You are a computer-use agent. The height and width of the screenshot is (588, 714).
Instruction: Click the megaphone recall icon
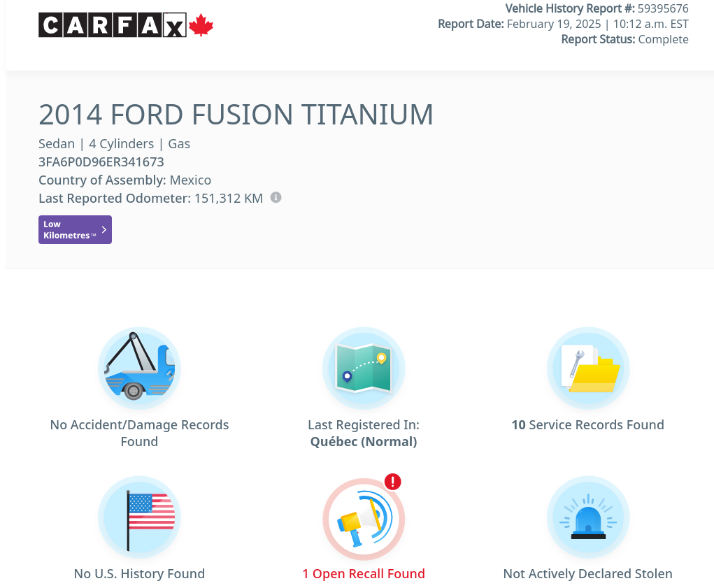pos(364,519)
